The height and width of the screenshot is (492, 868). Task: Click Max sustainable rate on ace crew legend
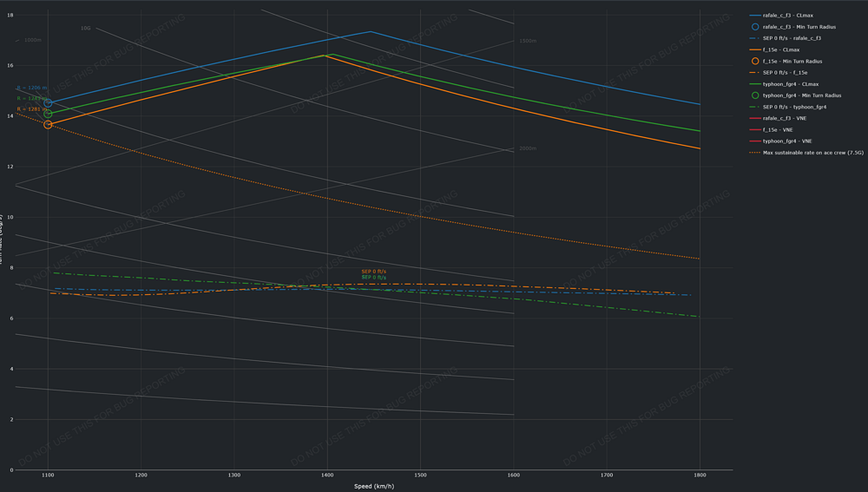pyautogui.click(x=812, y=152)
